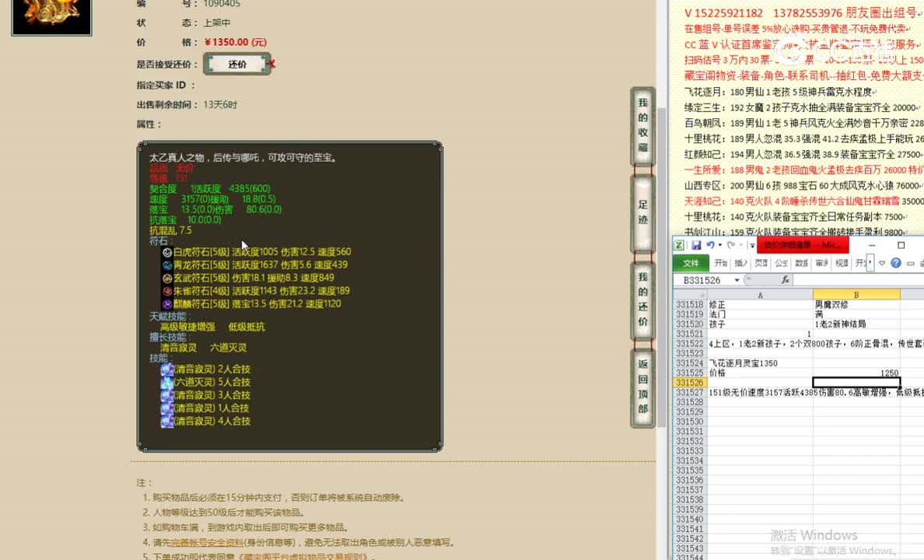Click the 六道灭灵 5人合技 skill icon

click(167, 382)
